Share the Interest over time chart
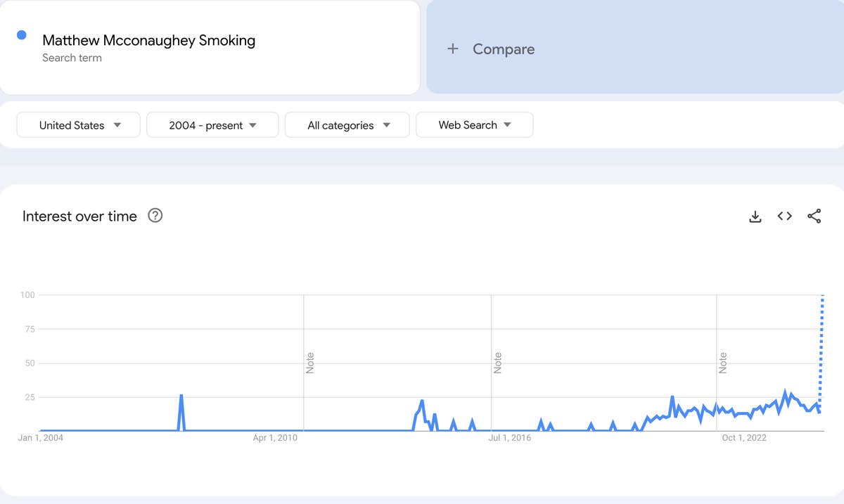844x504 pixels. pyautogui.click(x=814, y=217)
